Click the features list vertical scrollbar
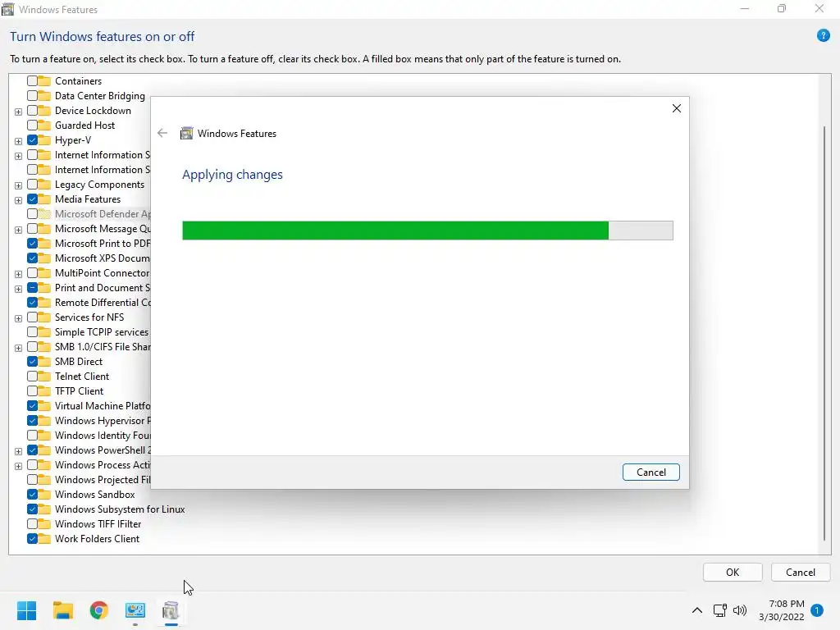This screenshot has width=840, height=630. (824, 333)
